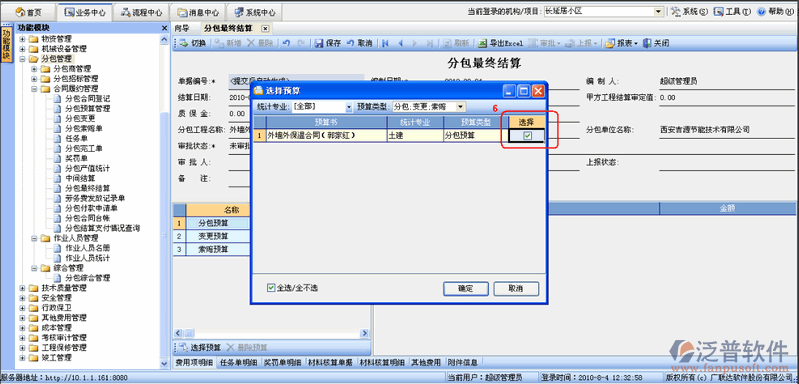
Task: Uncheck the 选择 checkbox for 外墙外保温合同
Action: click(x=527, y=135)
